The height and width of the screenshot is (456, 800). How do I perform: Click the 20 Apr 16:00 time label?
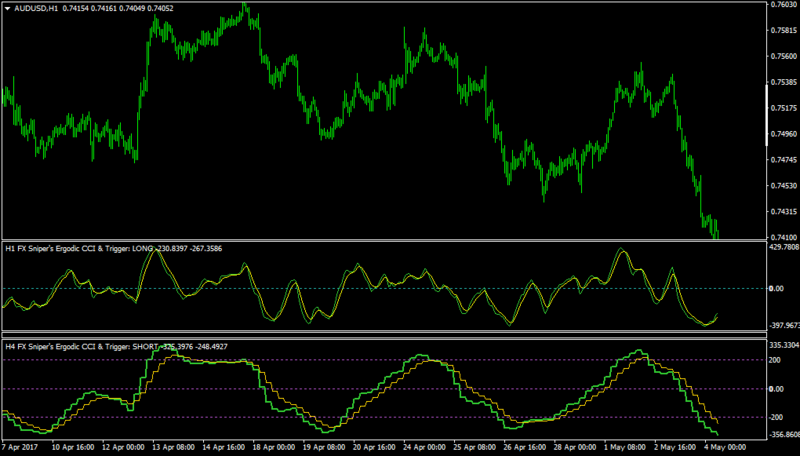[x=374, y=447]
